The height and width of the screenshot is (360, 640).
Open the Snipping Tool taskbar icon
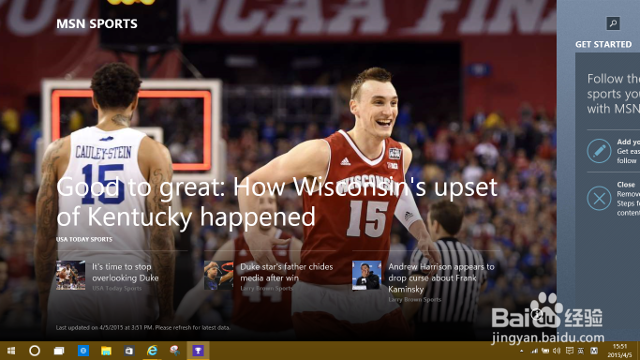pyautogui.click(x=175, y=351)
